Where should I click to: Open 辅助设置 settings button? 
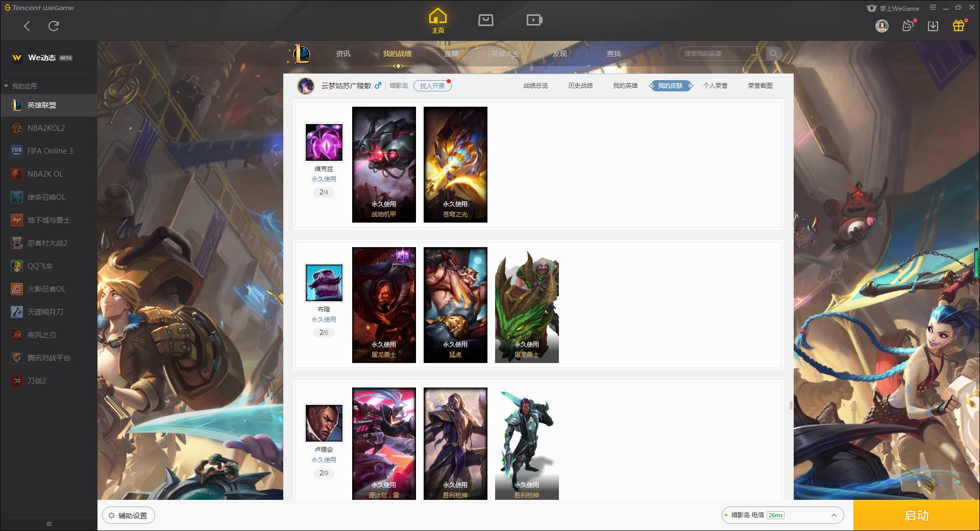tap(129, 516)
